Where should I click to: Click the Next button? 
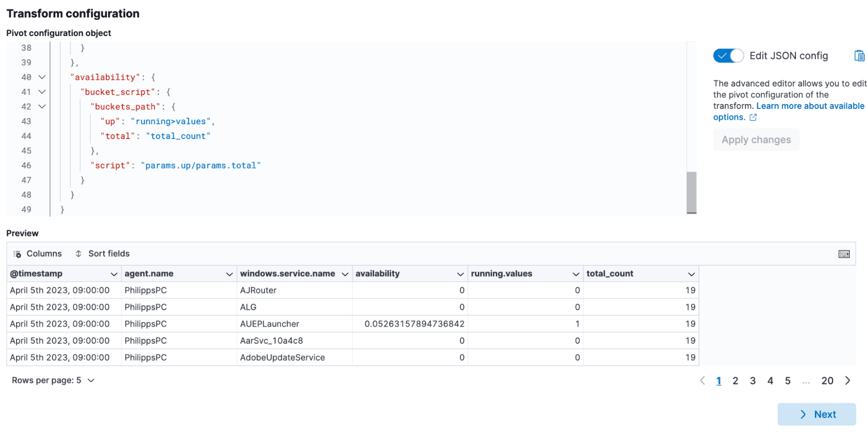(816, 414)
